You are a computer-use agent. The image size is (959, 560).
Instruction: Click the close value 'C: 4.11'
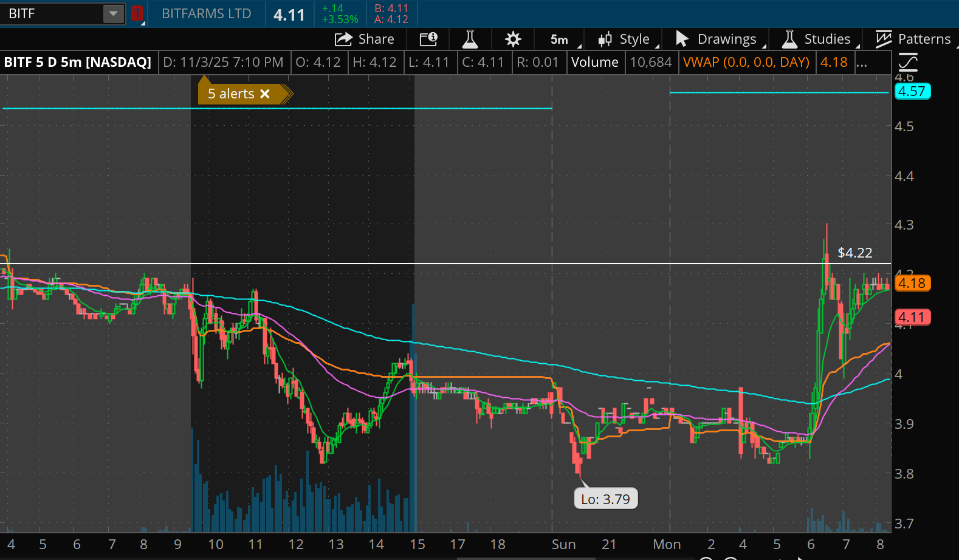coord(483,62)
